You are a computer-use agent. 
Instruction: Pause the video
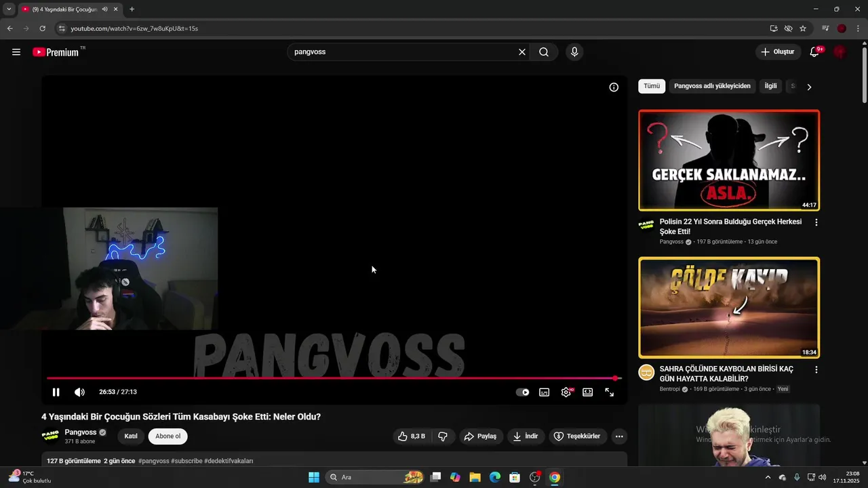[x=56, y=392]
